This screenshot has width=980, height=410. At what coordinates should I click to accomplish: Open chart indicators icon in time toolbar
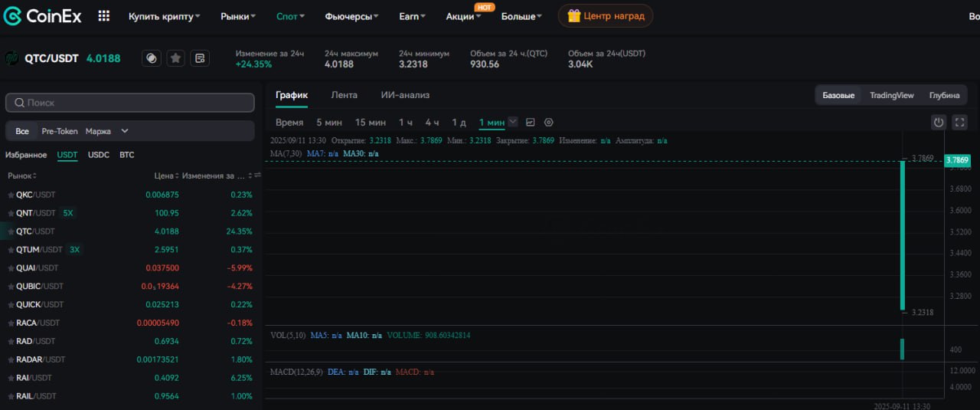click(x=531, y=123)
